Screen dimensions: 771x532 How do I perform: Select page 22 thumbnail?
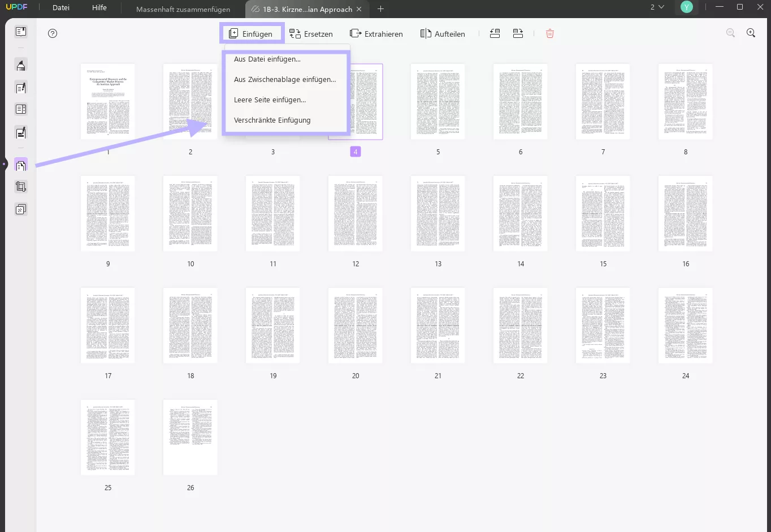click(x=521, y=326)
